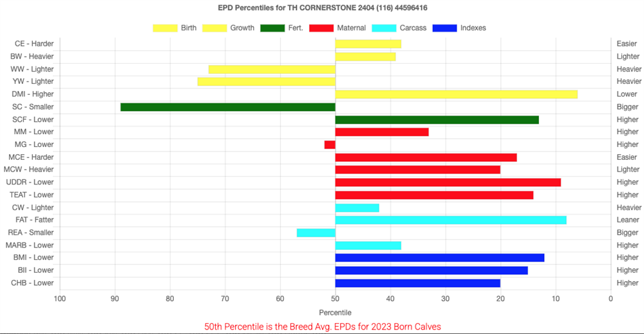Click the yellow CE bar
The image size is (644, 334).
[368, 44]
